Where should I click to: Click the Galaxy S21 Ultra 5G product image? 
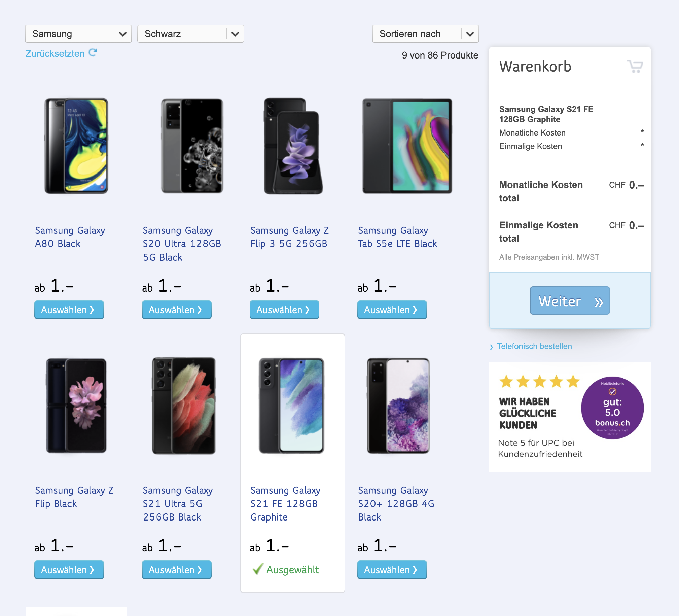[184, 406]
